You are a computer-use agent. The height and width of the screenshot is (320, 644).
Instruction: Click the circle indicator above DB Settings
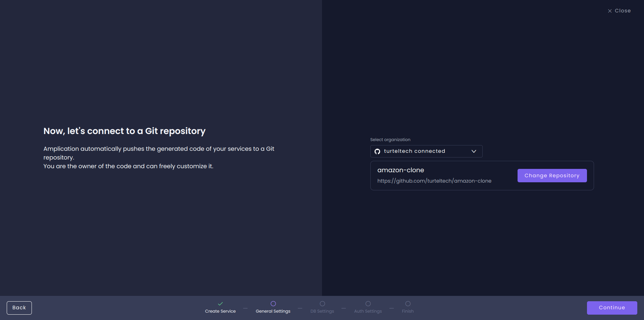point(322,304)
